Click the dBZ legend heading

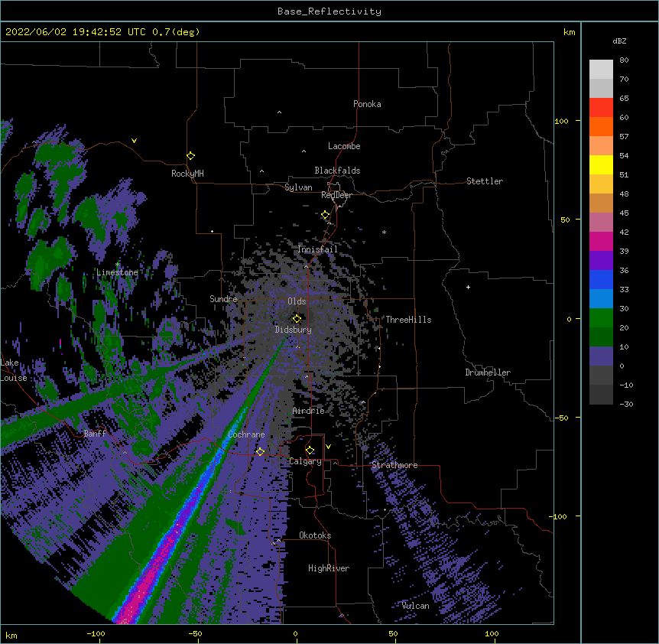(619, 41)
